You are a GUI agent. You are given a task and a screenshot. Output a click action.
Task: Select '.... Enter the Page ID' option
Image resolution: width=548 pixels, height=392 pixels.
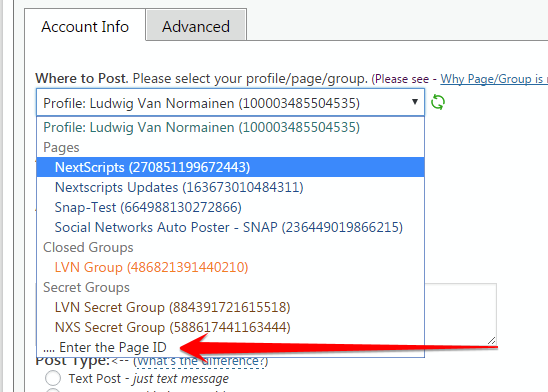pos(230,347)
